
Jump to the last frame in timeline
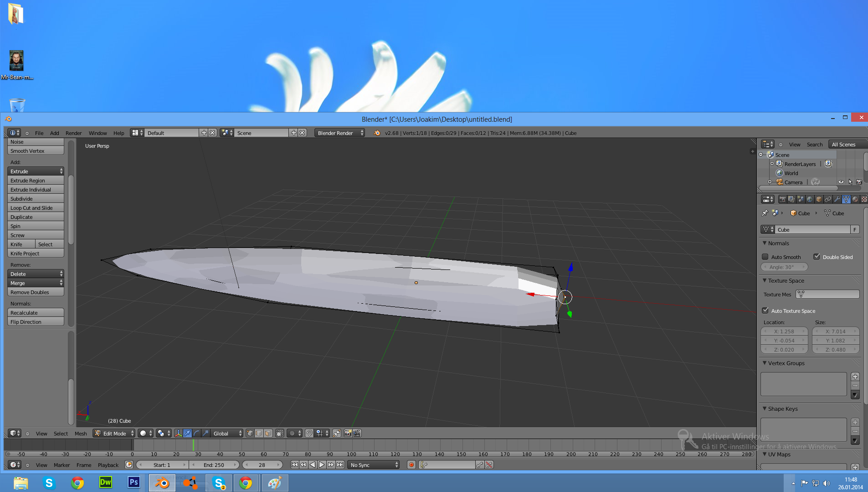tap(340, 465)
